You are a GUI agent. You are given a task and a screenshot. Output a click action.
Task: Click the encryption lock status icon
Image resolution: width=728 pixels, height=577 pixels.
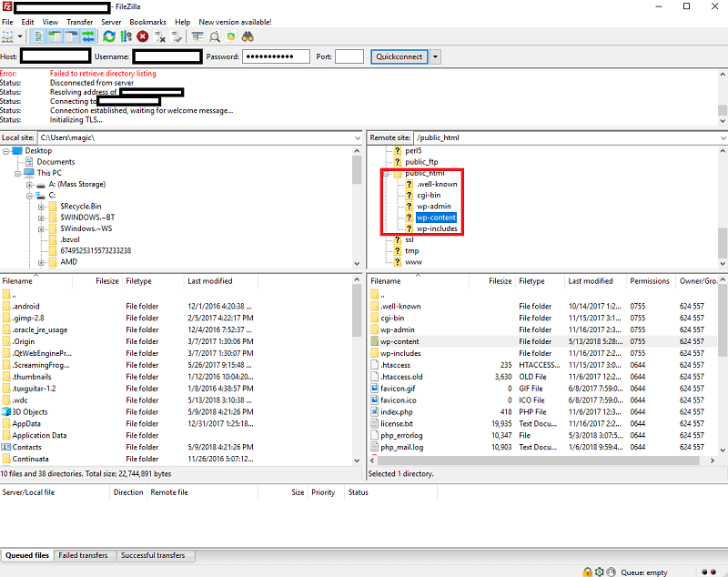click(587, 572)
